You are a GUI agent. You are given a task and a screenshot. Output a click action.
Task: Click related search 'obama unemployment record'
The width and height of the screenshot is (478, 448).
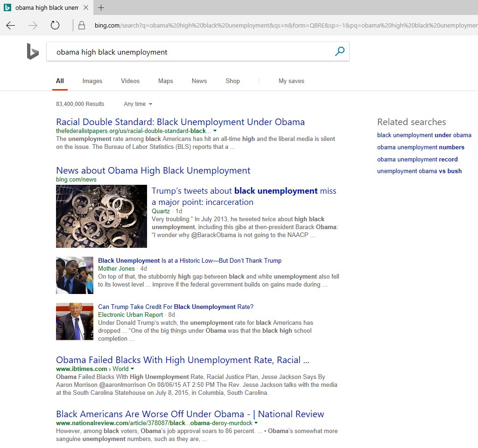[417, 160]
